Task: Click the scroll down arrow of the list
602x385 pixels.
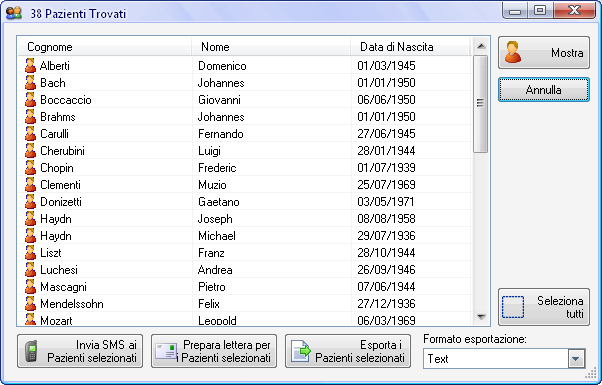Action: (x=481, y=317)
